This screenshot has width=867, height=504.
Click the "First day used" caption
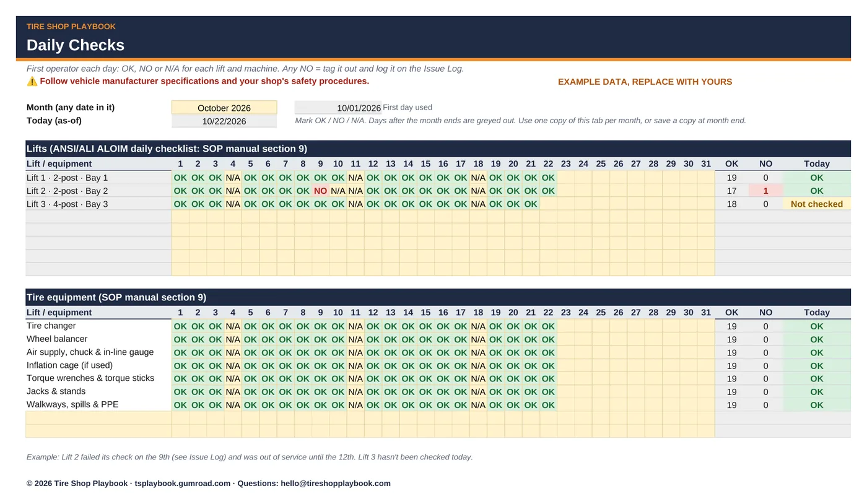point(407,108)
